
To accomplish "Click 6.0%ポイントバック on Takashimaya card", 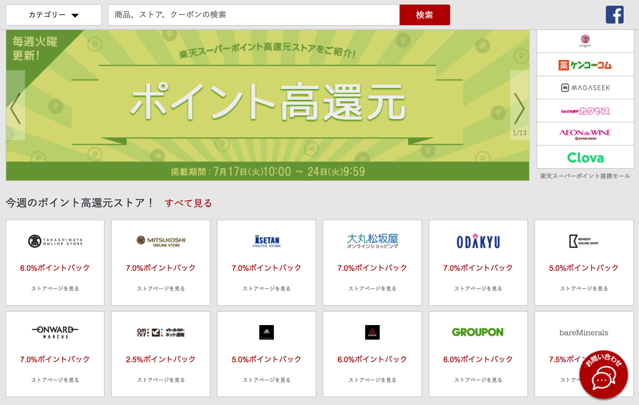I will pyautogui.click(x=55, y=268).
